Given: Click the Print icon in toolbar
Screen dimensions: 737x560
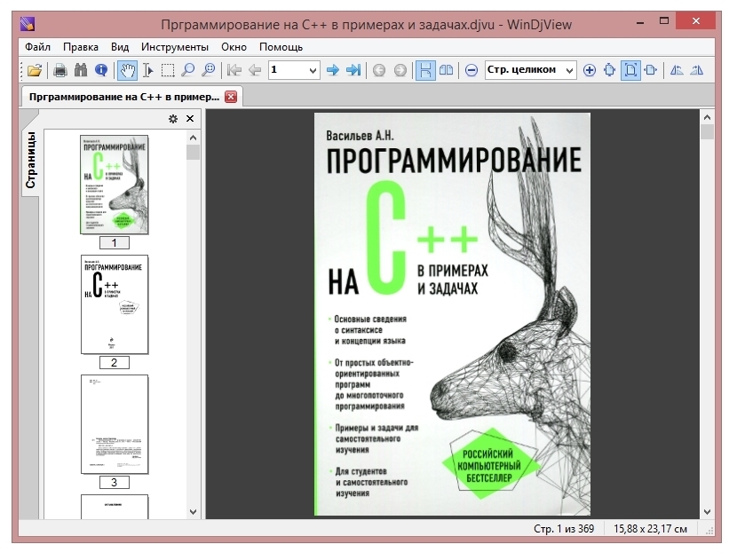Looking at the screenshot, I should click(60, 70).
